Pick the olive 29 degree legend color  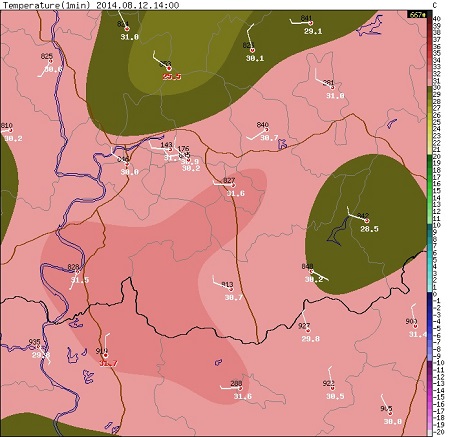(x=429, y=94)
